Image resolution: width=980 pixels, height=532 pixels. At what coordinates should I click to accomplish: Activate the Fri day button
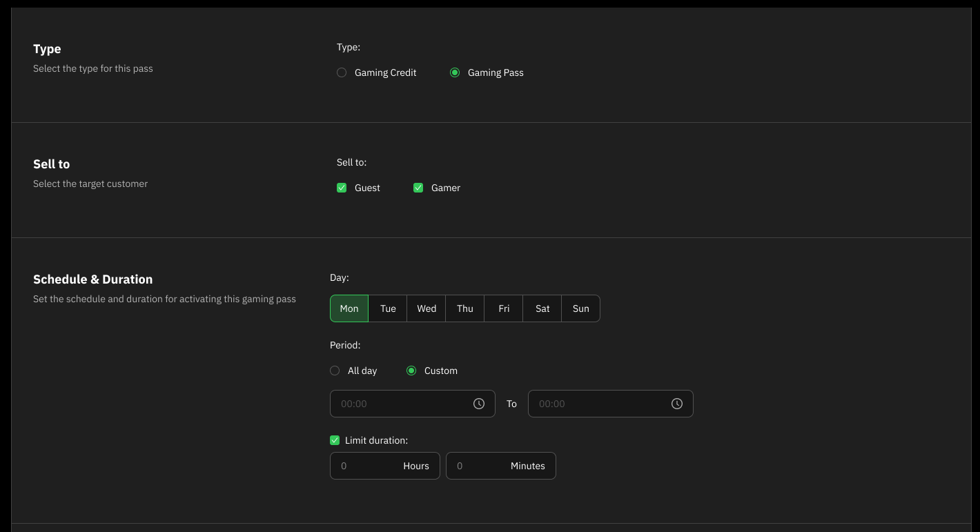coord(504,308)
